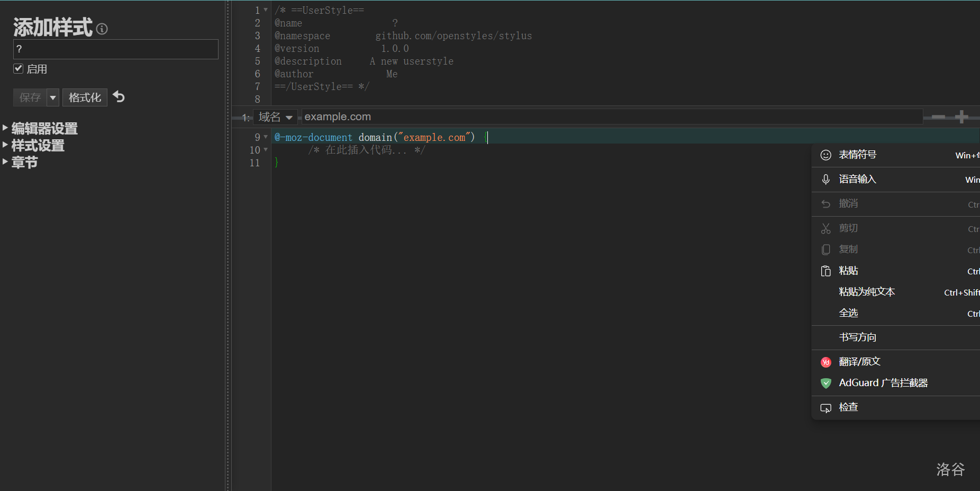Click the 格式化 button

pyautogui.click(x=85, y=97)
